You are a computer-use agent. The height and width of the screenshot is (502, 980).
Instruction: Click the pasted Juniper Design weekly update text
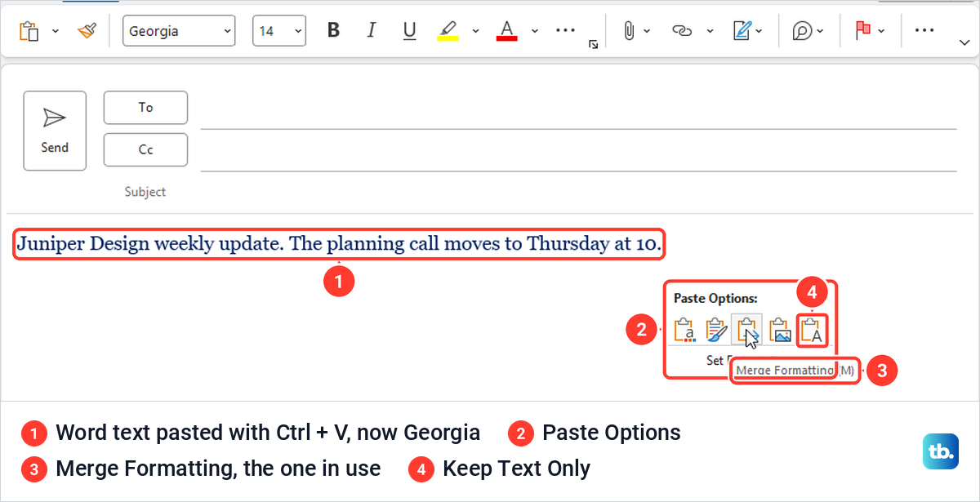(x=341, y=244)
